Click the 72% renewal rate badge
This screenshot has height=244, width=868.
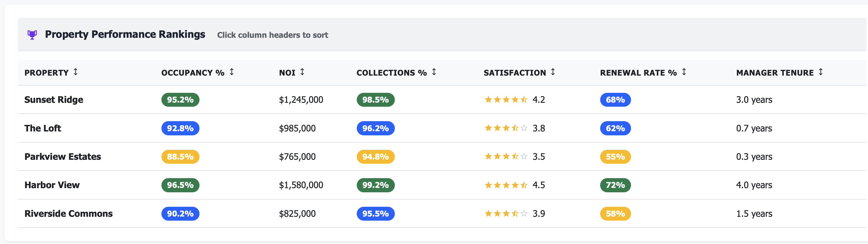click(x=616, y=185)
